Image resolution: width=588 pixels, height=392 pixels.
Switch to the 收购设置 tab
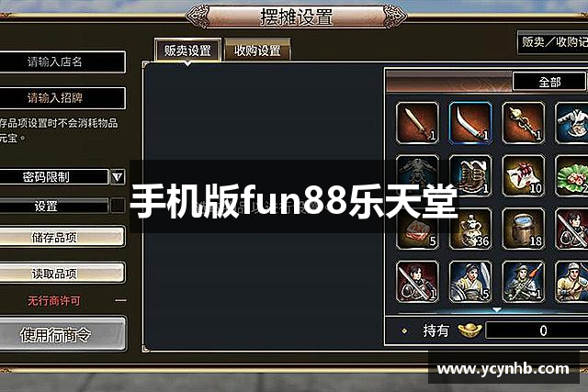[257, 50]
